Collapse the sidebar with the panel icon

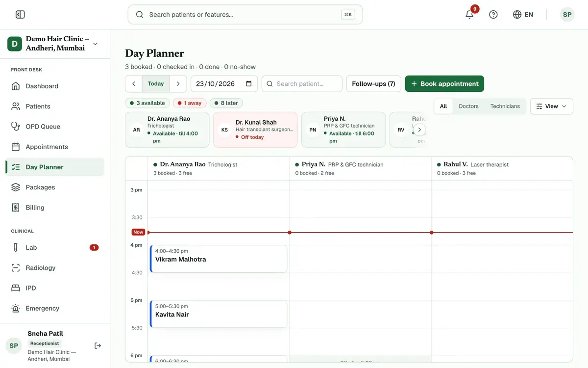coord(20,15)
